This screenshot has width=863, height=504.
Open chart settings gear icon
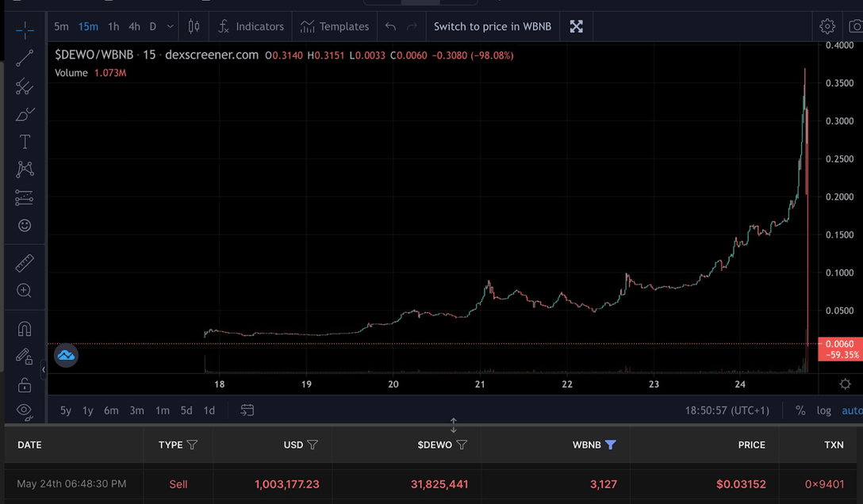pyautogui.click(x=827, y=26)
